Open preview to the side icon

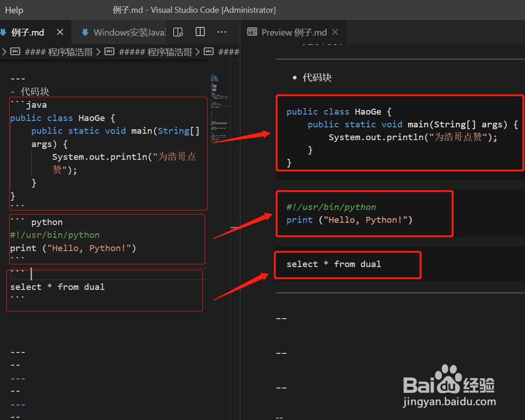tap(178, 32)
